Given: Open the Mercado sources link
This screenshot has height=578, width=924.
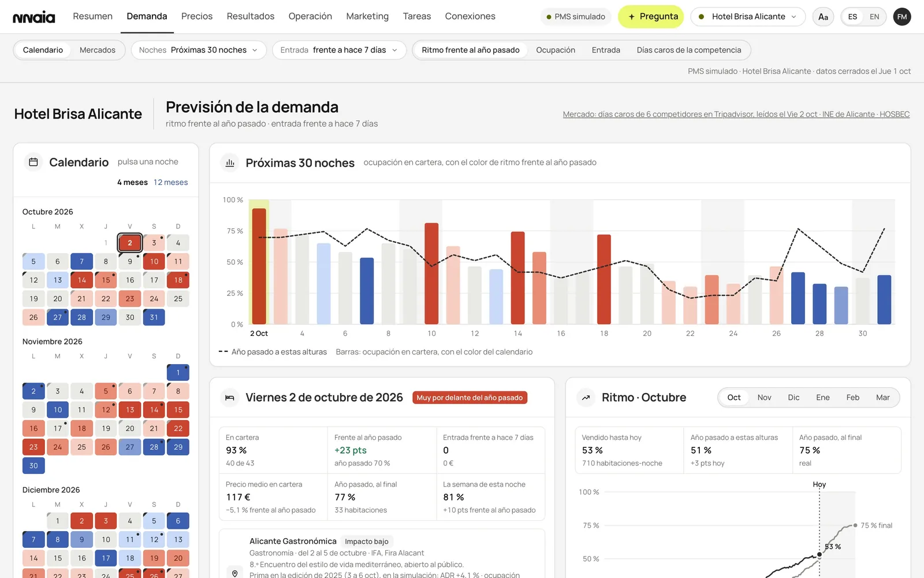Looking at the screenshot, I should click(x=736, y=114).
